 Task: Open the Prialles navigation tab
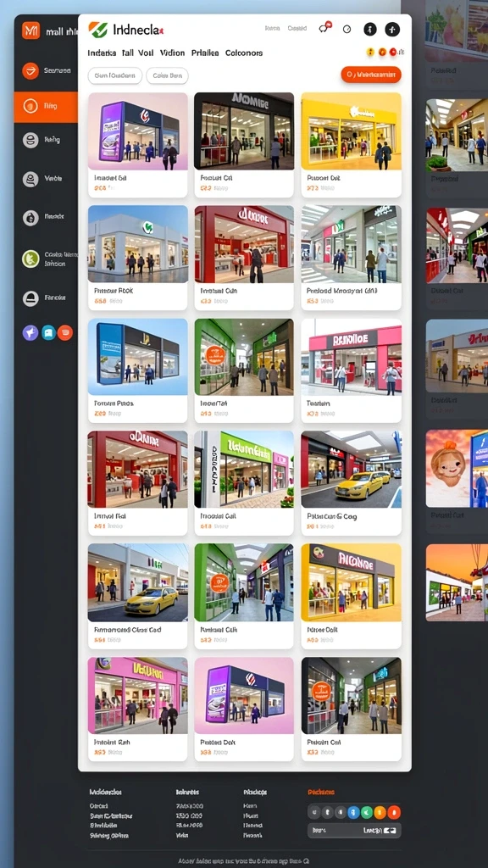click(205, 53)
